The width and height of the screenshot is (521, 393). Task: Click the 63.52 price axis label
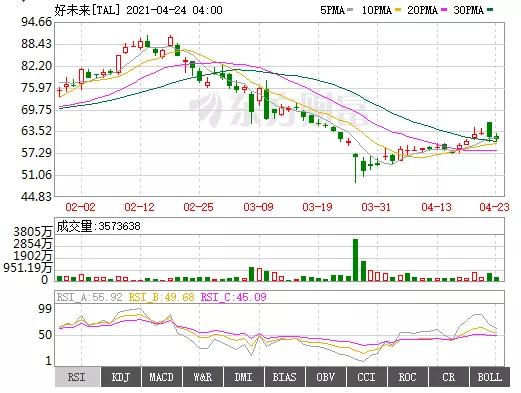click(x=37, y=131)
